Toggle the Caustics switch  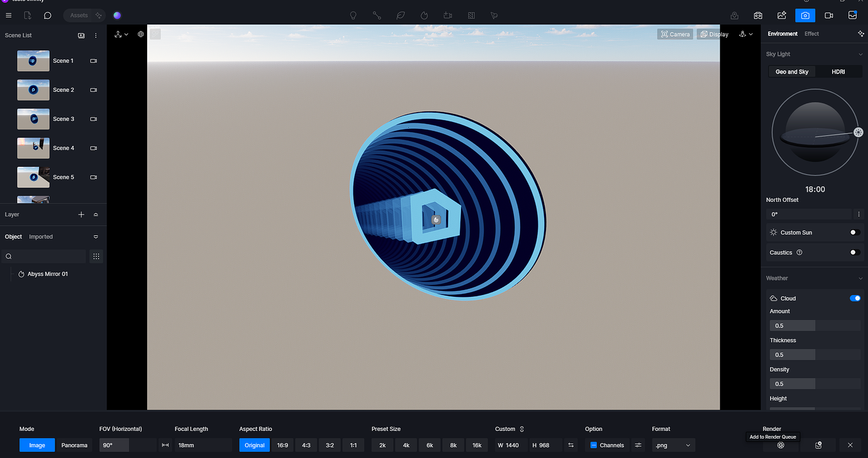click(855, 252)
